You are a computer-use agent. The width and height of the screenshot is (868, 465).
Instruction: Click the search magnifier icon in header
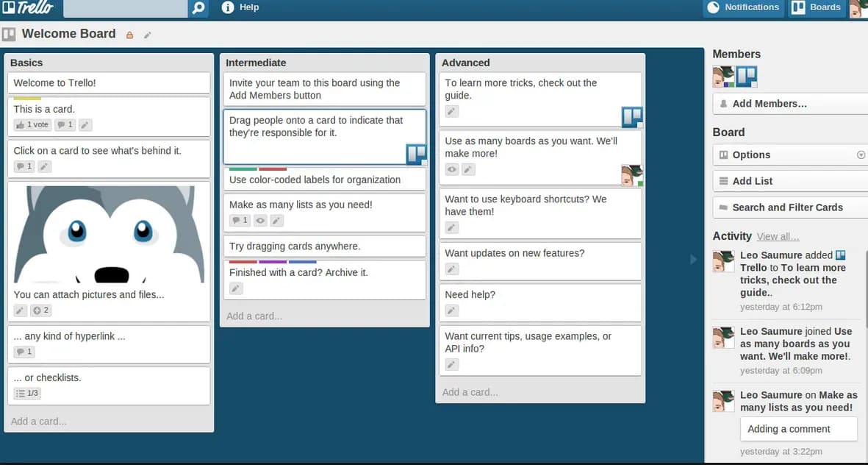point(198,8)
